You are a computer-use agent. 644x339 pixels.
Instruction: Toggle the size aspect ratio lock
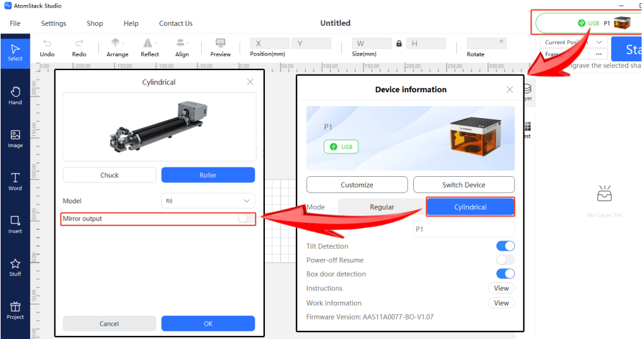399,43
